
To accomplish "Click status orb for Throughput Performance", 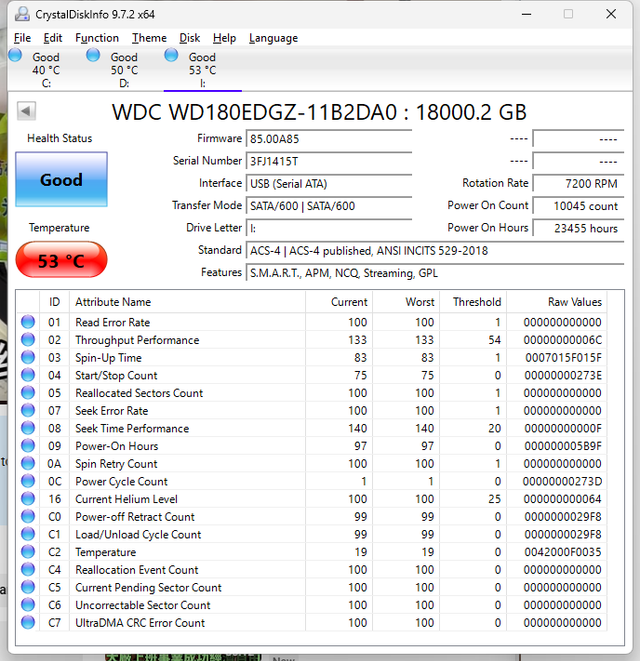I will [x=28, y=339].
